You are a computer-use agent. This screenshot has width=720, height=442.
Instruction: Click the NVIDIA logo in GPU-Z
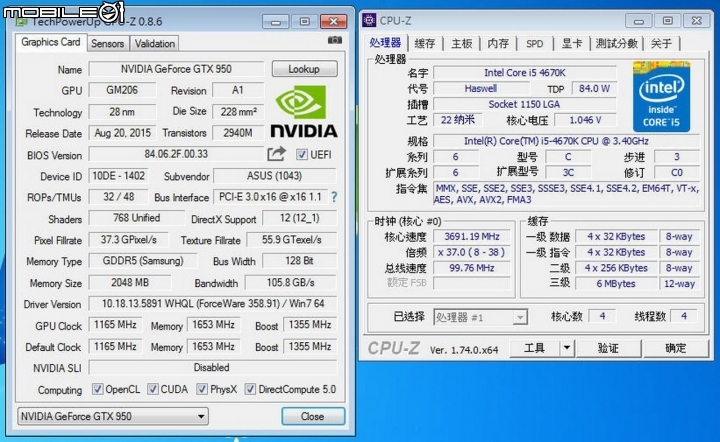[304, 112]
